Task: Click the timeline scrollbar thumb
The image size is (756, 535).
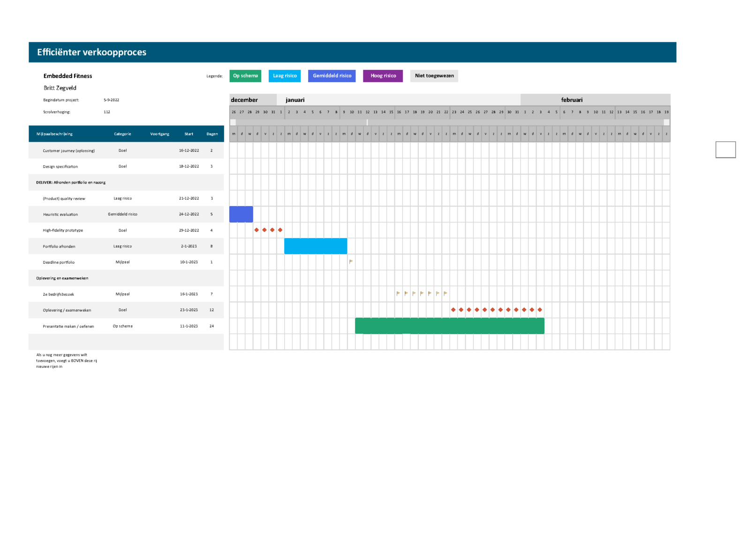Action: (x=367, y=122)
